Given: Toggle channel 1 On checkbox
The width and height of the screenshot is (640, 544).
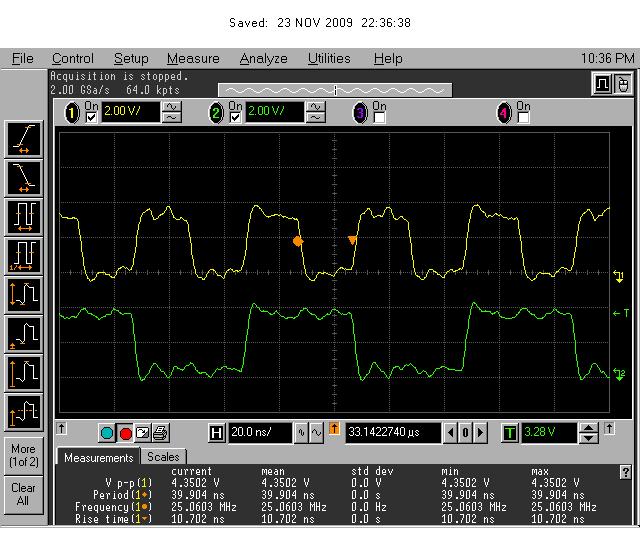Looking at the screenshot, I should pos(92,117).
